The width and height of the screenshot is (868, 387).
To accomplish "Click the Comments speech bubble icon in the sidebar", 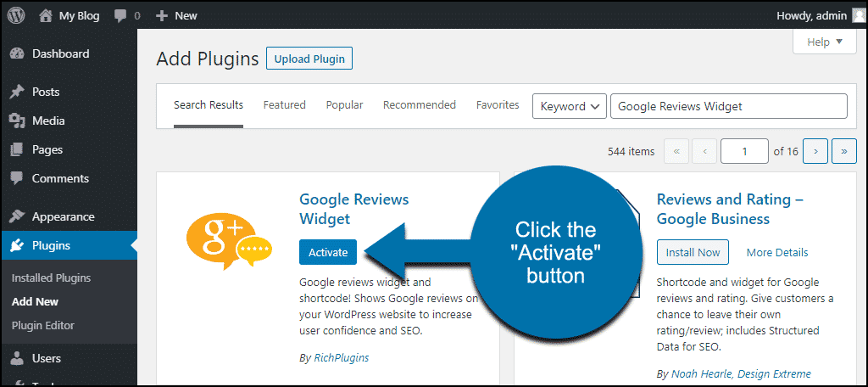I will tap(17, 178).
